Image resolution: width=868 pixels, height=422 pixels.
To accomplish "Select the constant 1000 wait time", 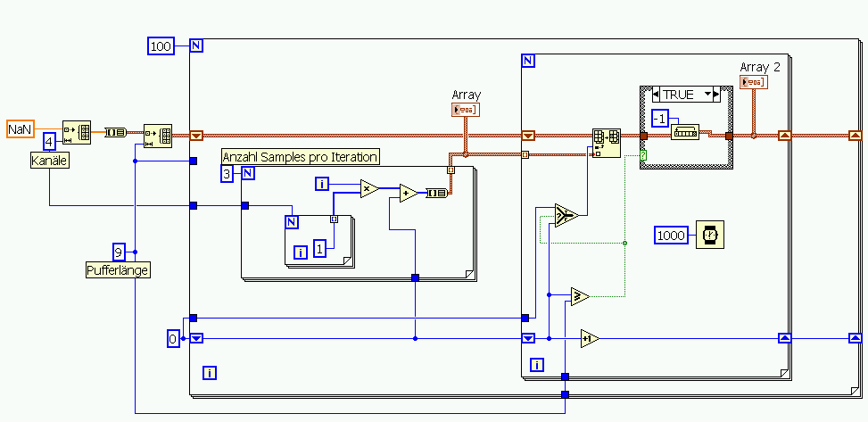I will [x=670, y=236].
